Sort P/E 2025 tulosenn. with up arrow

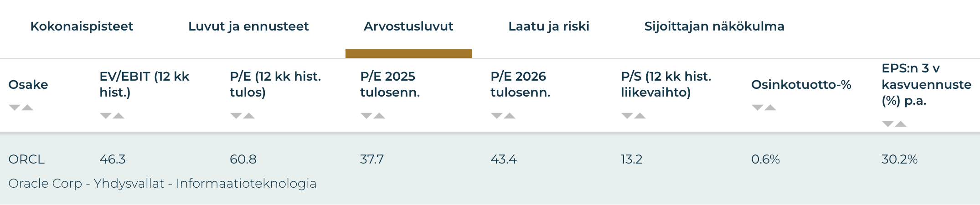click(379, 116)
